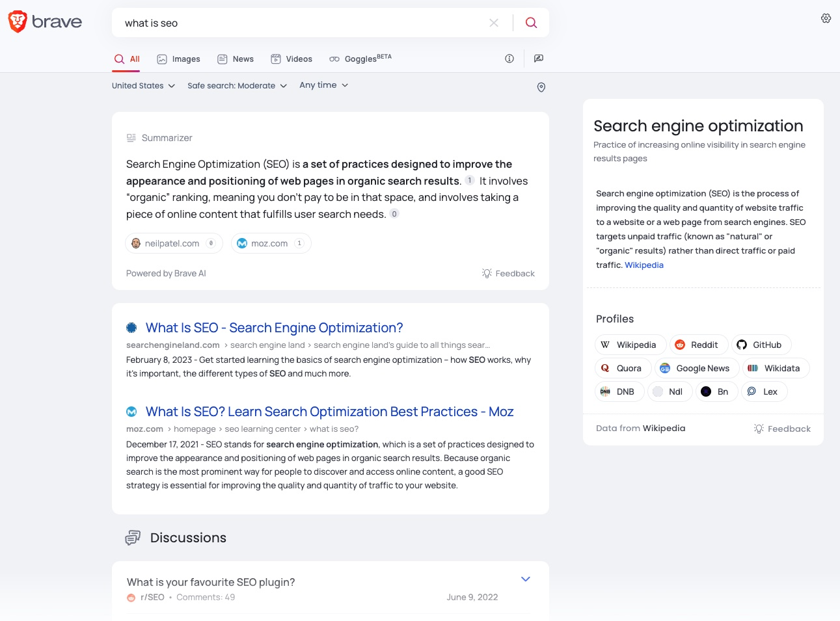Click the info icon beside the search tabs
The height and width of the screenshot is (621, 840).
tap(509, 59)
